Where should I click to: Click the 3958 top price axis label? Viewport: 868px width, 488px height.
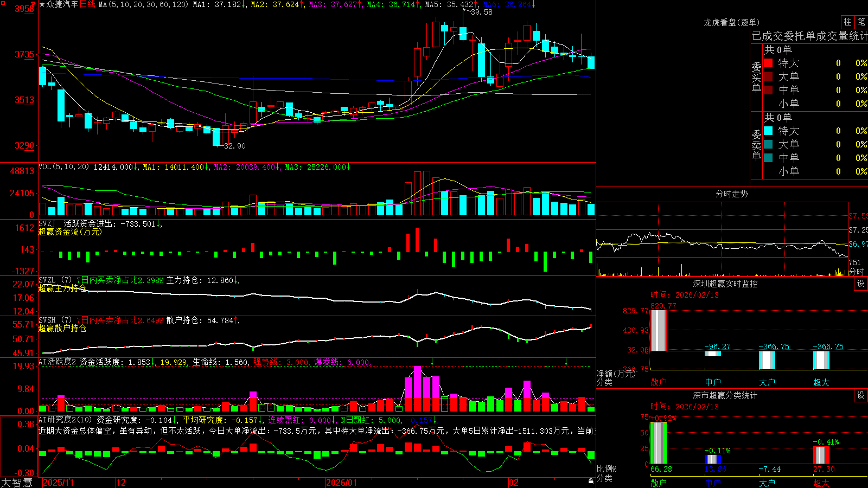click(24, 9)
